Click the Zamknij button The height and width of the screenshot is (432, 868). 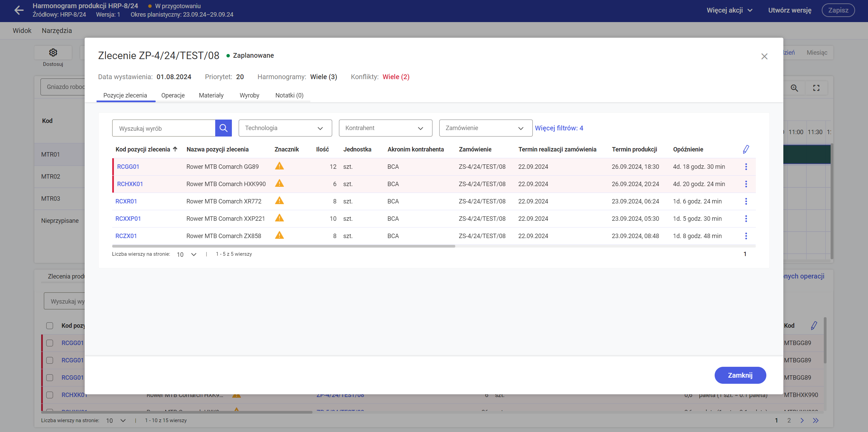point(740,375)
